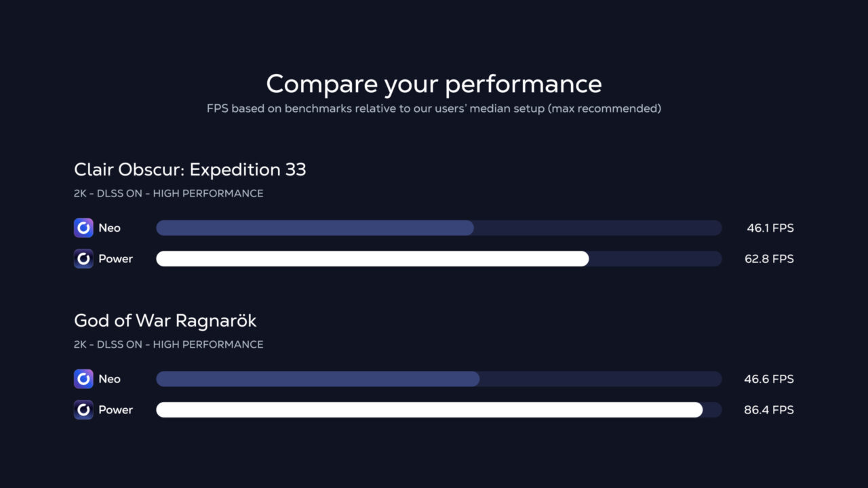868x488 pixels.
Task: Click the Neo icon under Clair Obscur
Action: (x=83, y=228)
